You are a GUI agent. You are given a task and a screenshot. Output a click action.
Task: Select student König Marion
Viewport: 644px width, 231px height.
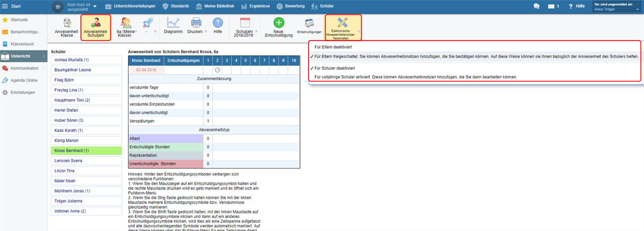tap(86, 140)
